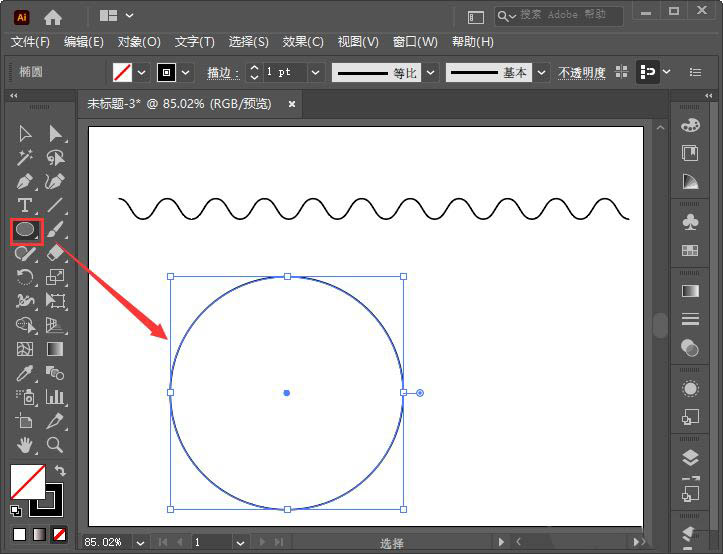Image resolution: width=723 pixels, height=554 pixels.
Task: Select the Blend tool
Action: (55, 373)
